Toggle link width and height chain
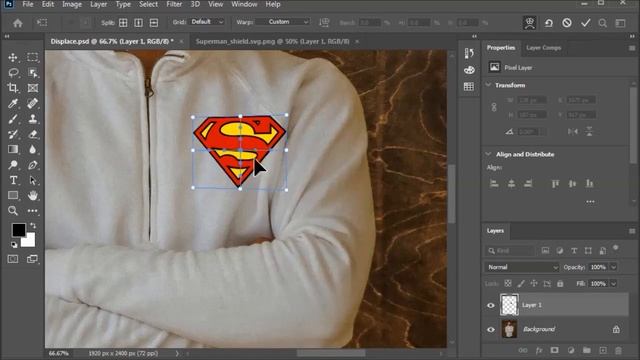The image size is (640, 360). pyautogui.click(x=494, y=107)
